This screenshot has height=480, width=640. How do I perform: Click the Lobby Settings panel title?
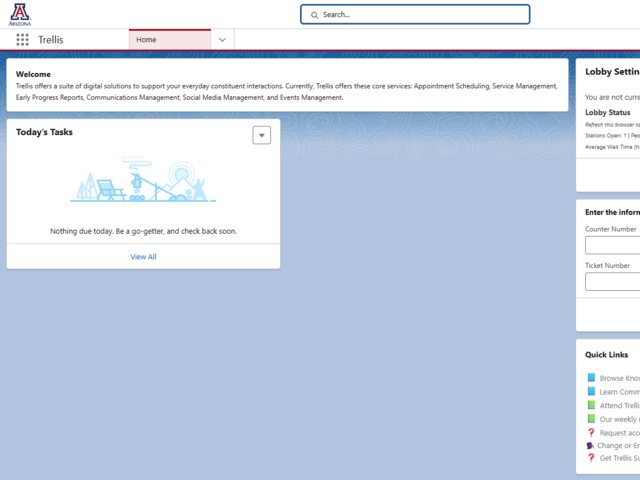[612, 72]
